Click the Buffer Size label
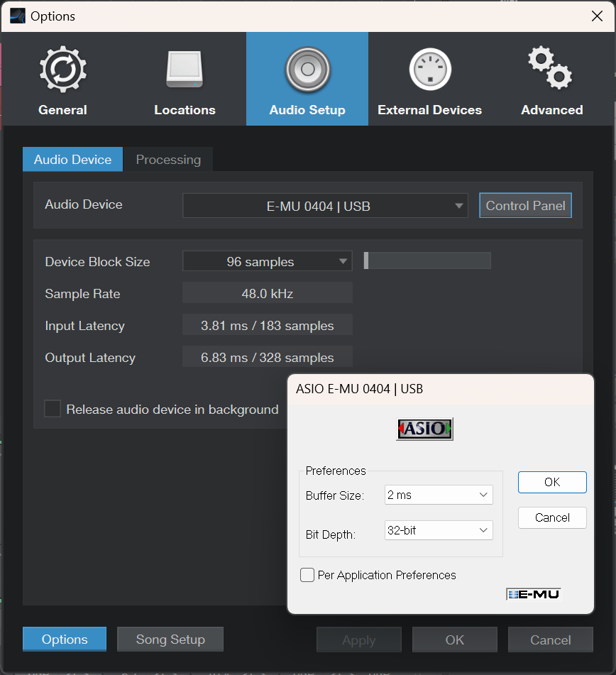This screenshot has height=675, width=616. [335, 495]
